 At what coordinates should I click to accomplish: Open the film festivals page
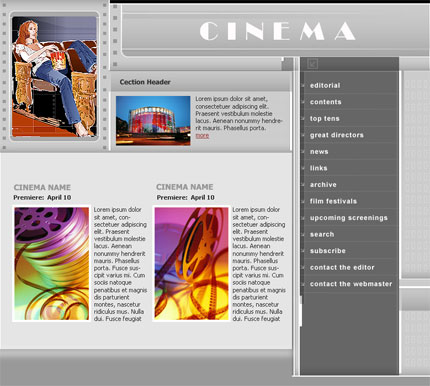[x=333, y=201]
